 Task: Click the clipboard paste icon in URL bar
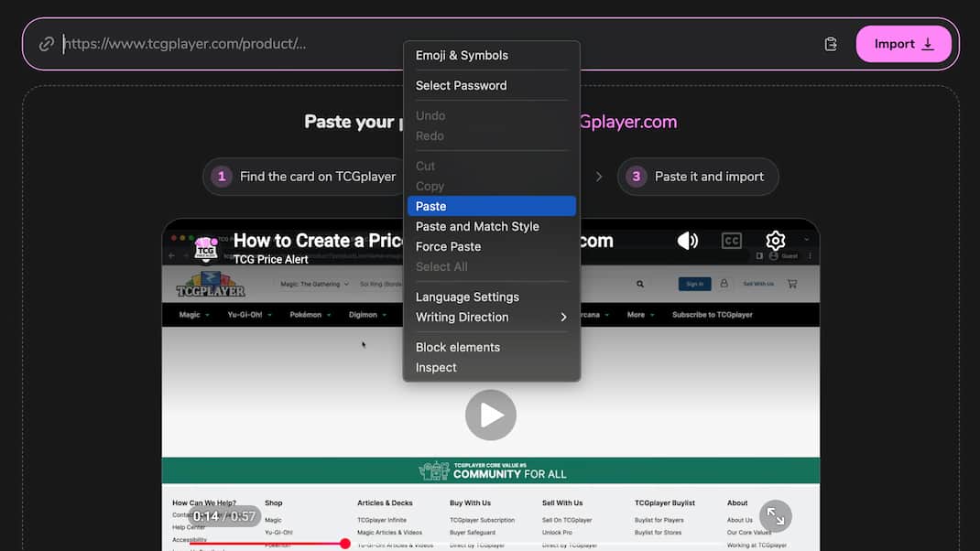[831, 44]
